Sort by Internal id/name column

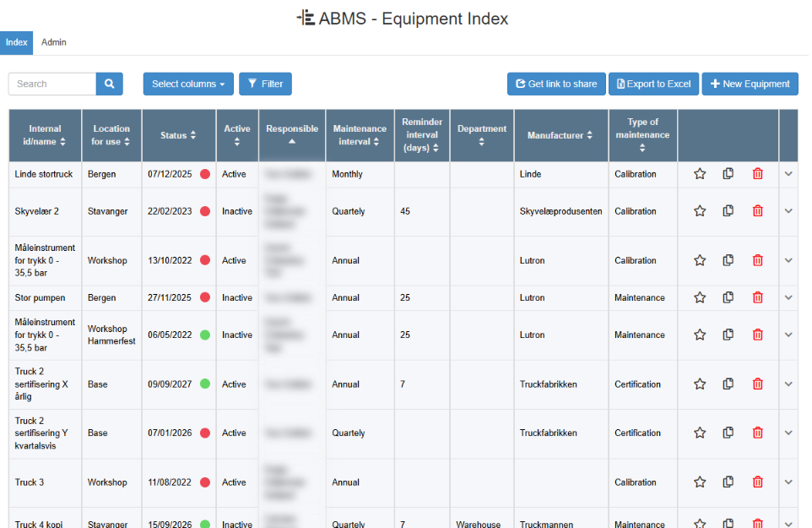(x=45, y=135)
